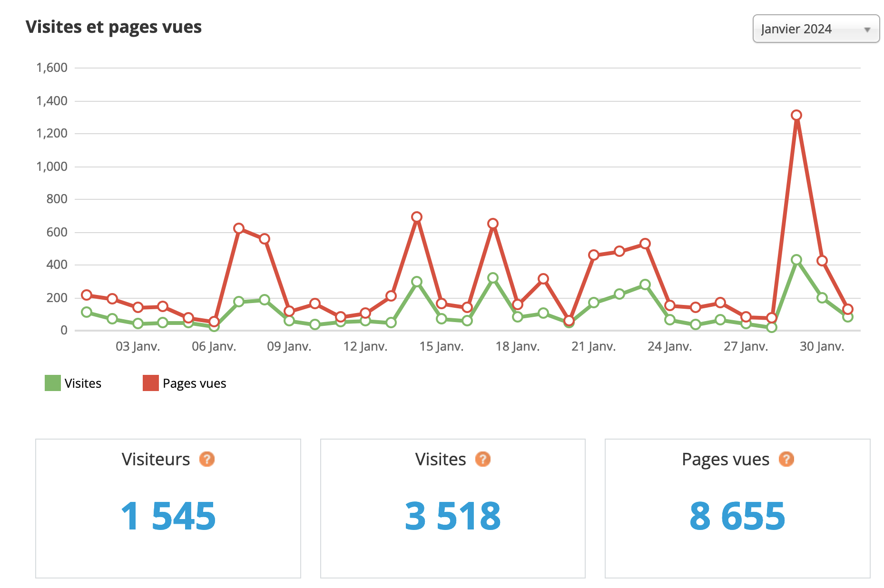Image resolution: width=884 pixels, height=588 pixels.
Task: Select the highest green Visites data point
Action: pyautogui.click(x=796, y=260)
